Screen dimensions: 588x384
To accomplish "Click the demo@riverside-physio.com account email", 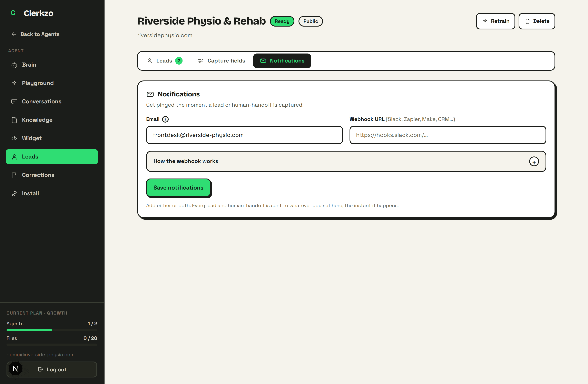I will (40, 355).
